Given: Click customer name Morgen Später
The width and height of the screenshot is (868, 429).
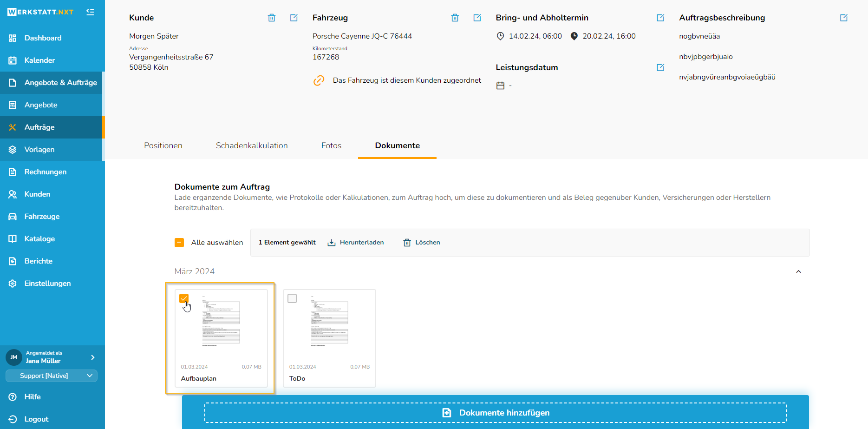Looking at the screenshot, I should click(x=154, y=36).
